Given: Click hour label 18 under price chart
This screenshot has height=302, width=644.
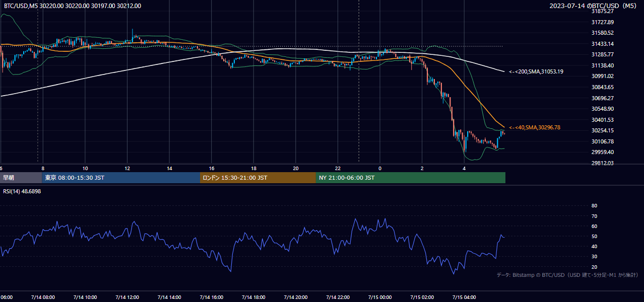Looking at the screenshot, I should (253, 168).
